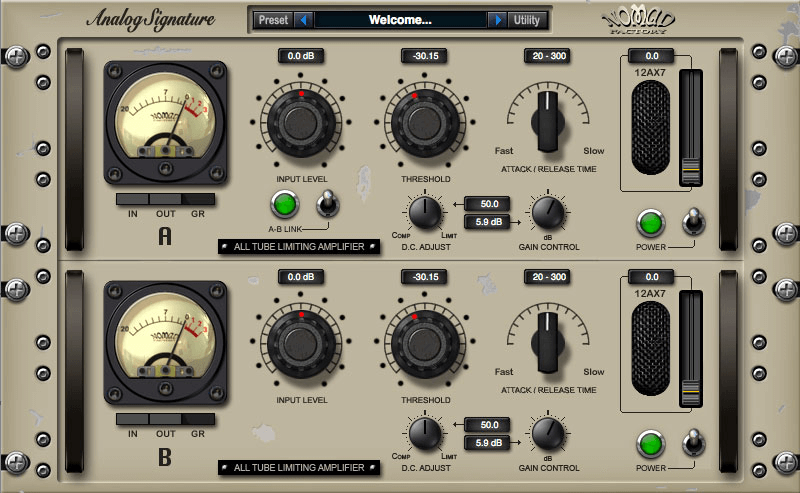Open the Utility menu
Image resolution: width=800 pixels, height=493 pixels.
coord(526,20)
